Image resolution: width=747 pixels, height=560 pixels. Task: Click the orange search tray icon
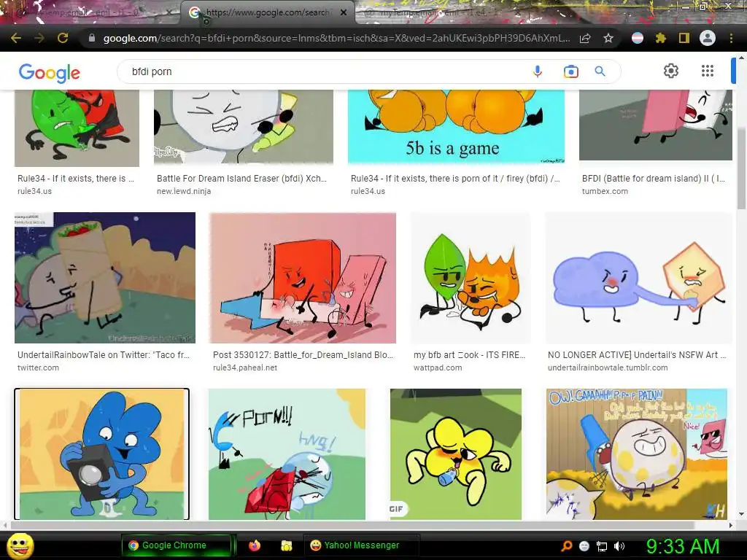point(567,546)
